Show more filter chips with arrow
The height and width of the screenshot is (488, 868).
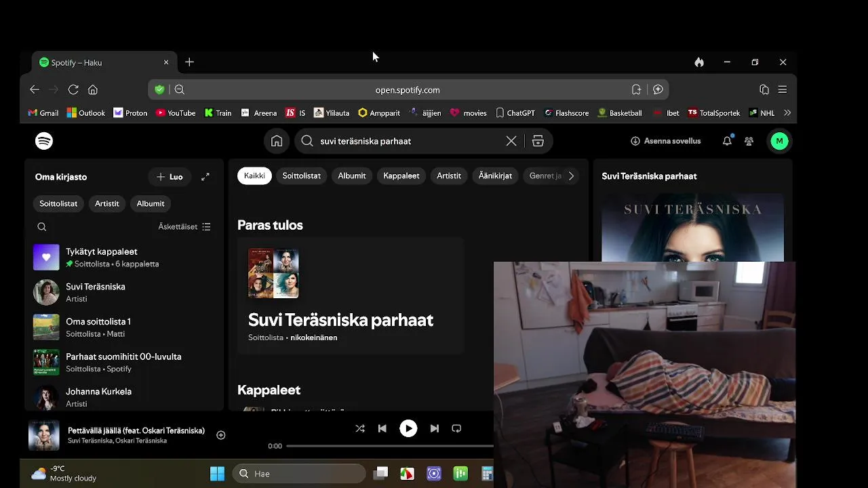pos(571,176)
